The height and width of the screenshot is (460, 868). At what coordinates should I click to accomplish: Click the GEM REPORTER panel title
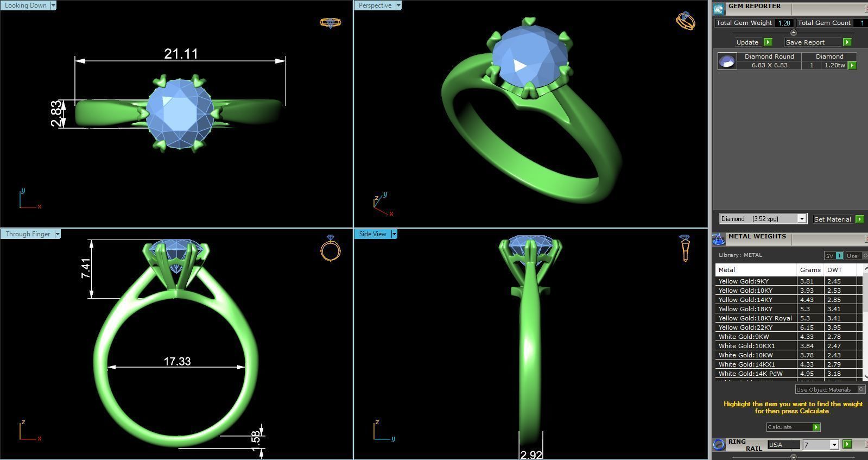click(x=754, y=6)
